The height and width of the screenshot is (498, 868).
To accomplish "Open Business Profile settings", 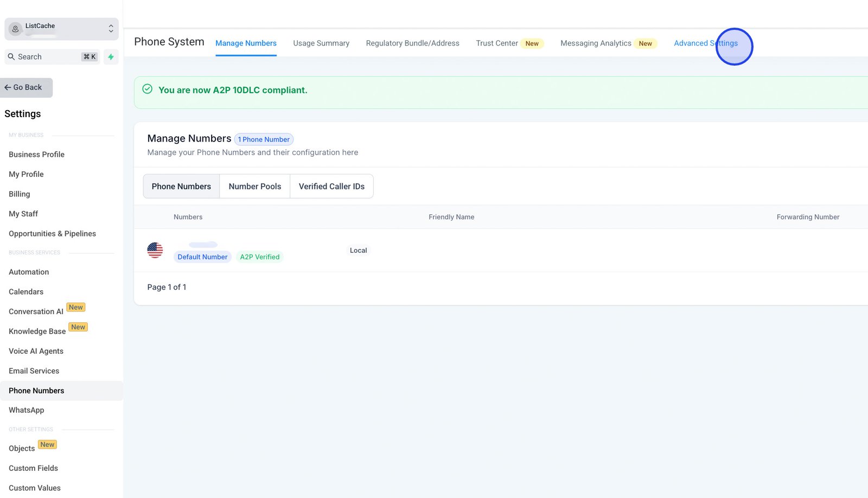I will 36,155.
